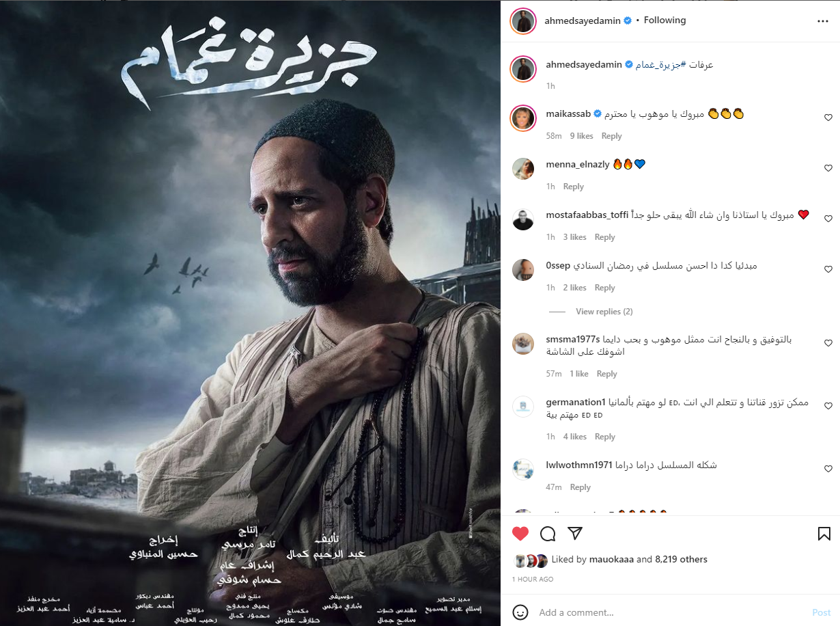Unlike the post with red heart

520,534
